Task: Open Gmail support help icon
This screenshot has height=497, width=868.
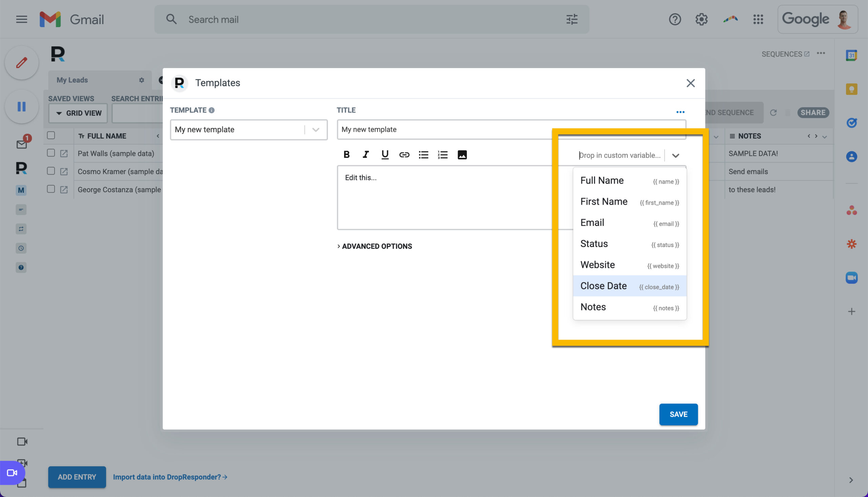Action: pyautogui.click(x=675, y=19)
